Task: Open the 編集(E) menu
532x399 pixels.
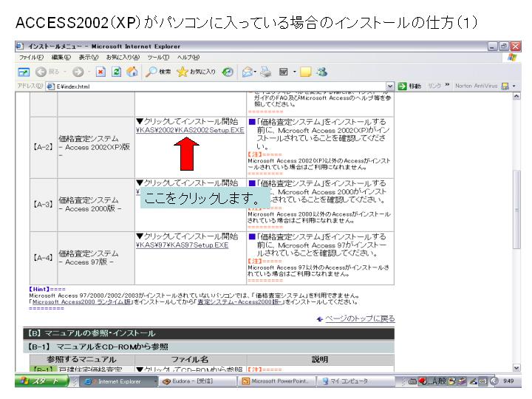Action: tap(61, 58)
